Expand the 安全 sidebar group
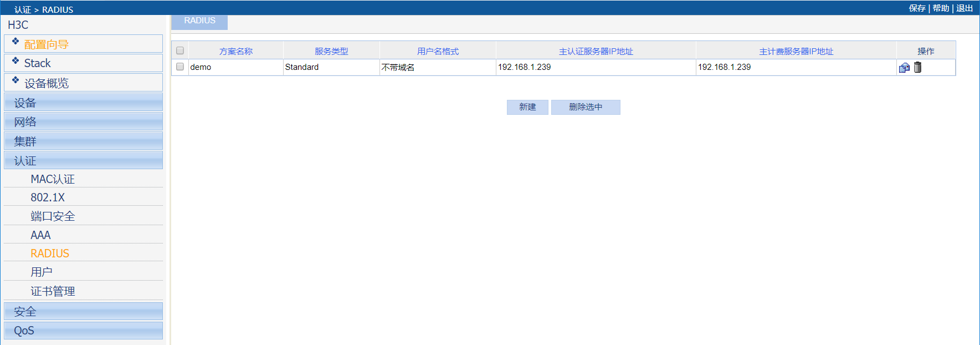Screen dimensions: 980x345 point(83,311)
